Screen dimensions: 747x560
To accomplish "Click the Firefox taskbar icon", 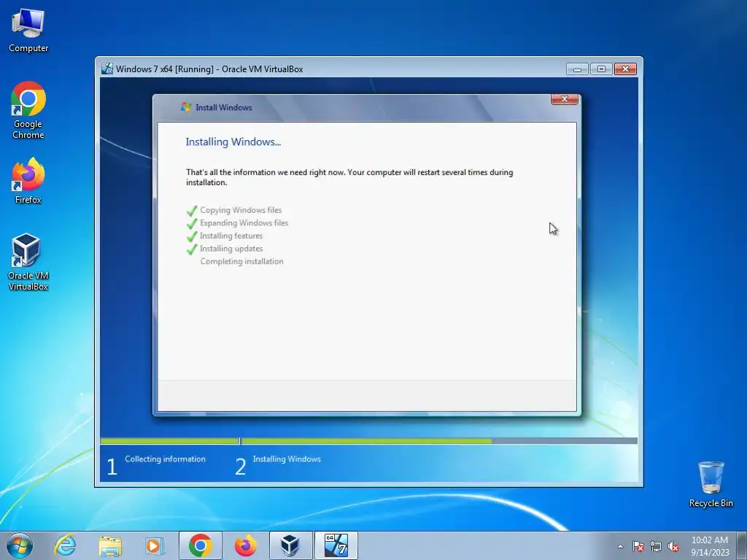I will pyautogui.click(x=245, y=545).
